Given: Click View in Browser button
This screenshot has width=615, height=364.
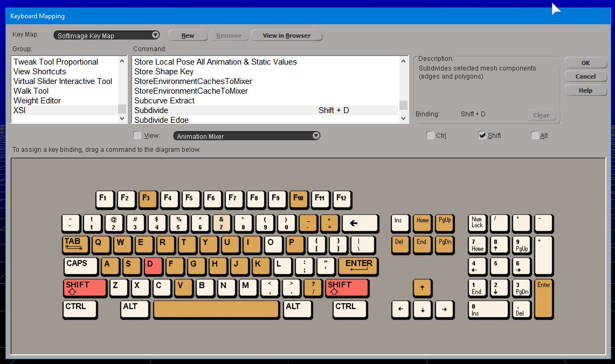Looking at the screenshot, I should pyautogui.click(x=287, y=36).
